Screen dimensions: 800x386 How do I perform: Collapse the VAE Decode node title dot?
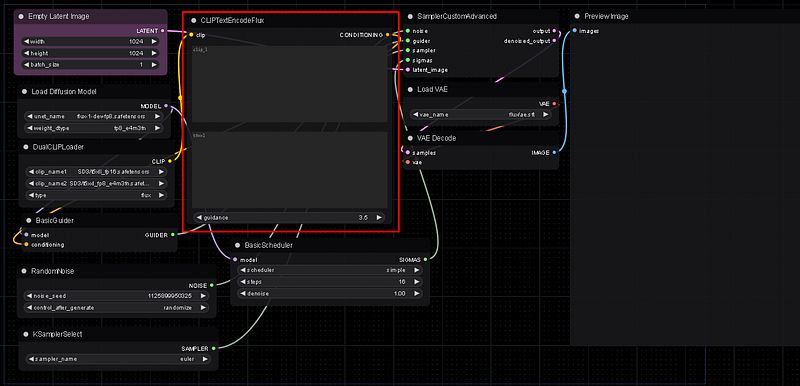pos(410,138)
